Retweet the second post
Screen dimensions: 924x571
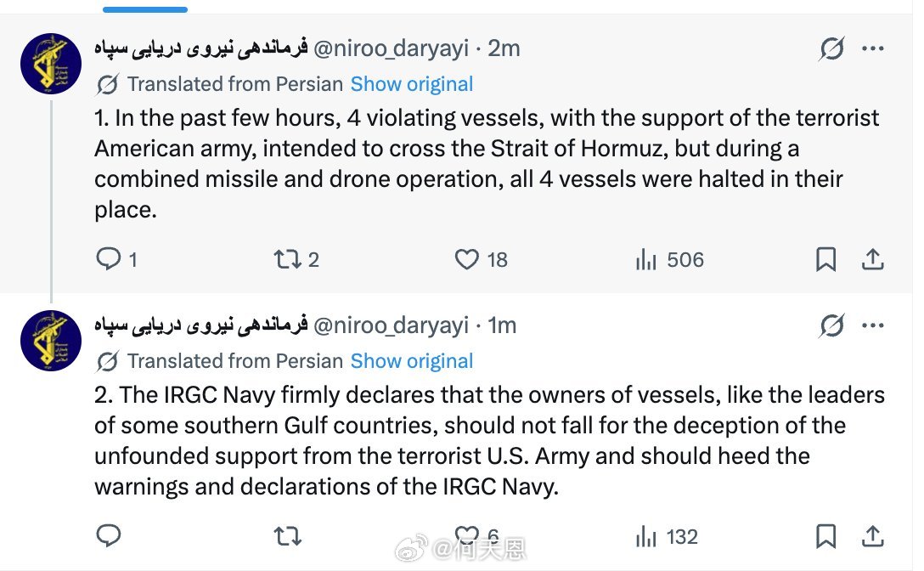[288, 536]
